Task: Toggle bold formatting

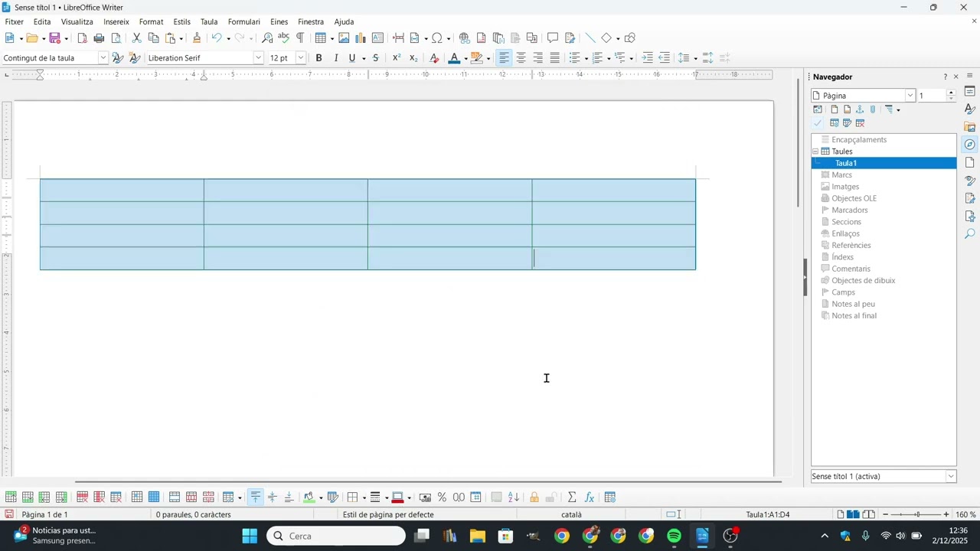Action: (x=319, y=58)
